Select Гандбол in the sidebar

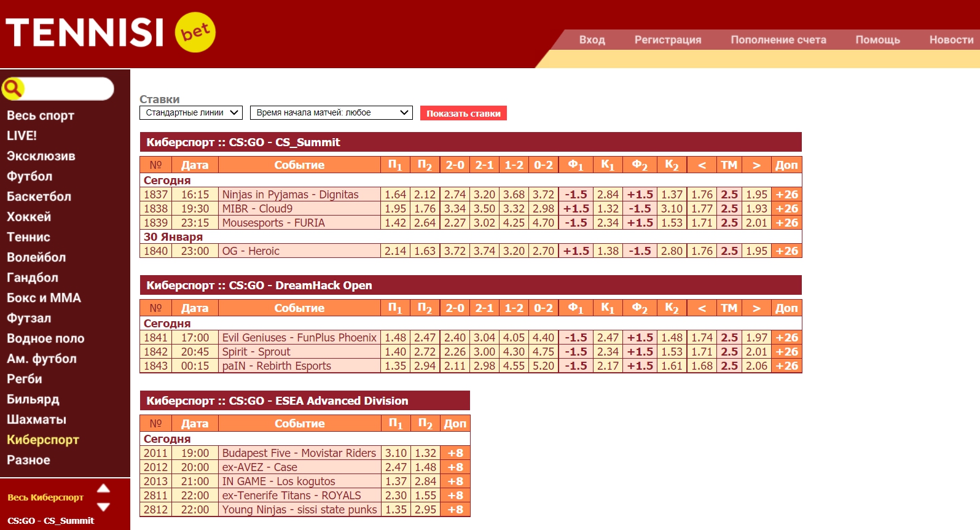(x=33, y=278)
